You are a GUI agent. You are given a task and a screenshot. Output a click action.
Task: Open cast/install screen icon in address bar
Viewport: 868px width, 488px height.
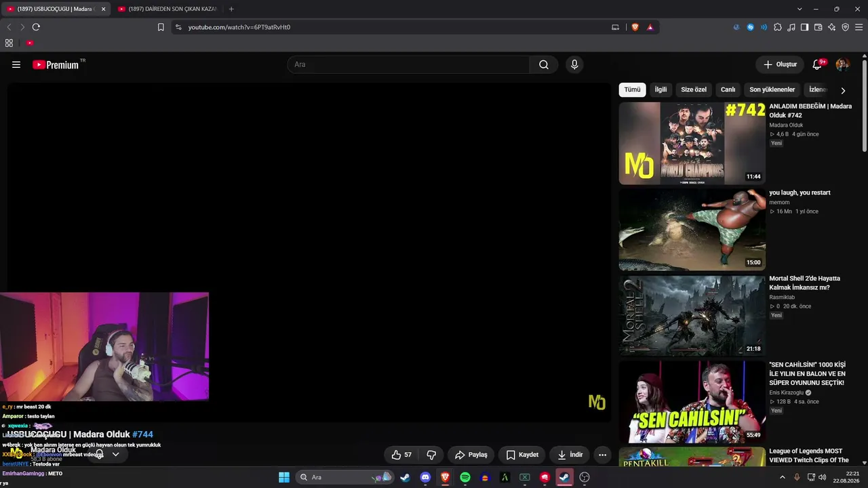pyautogui.click(x=615, y=27)
